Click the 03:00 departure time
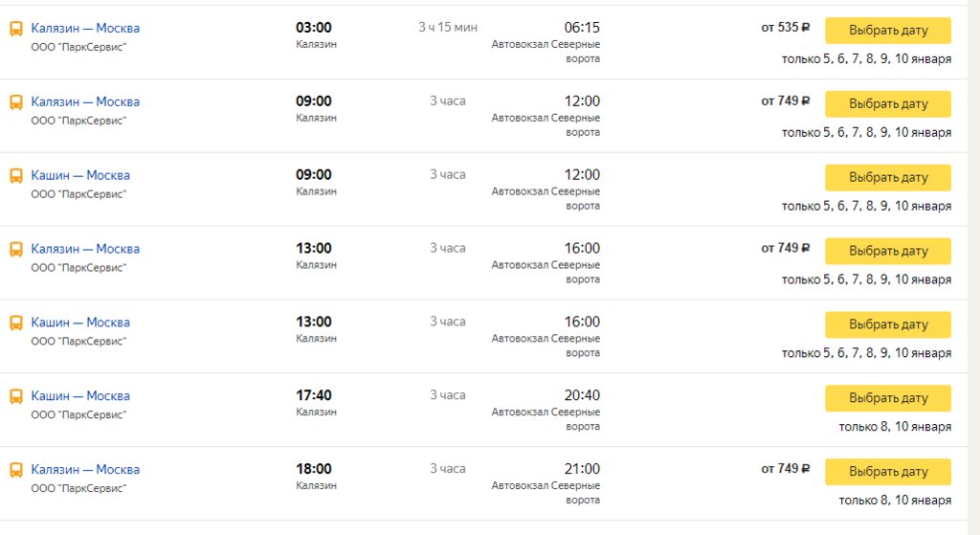This screenshot has height=535, width=980. [314, 28]
